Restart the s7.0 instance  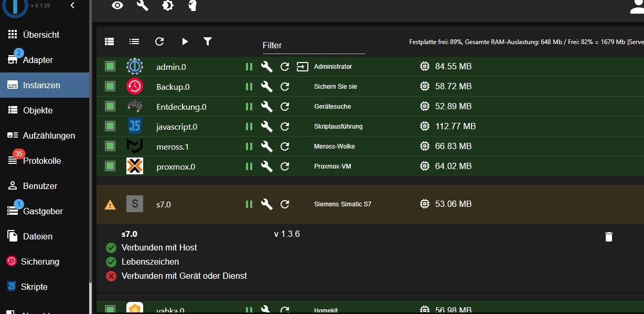click(285, 204)
